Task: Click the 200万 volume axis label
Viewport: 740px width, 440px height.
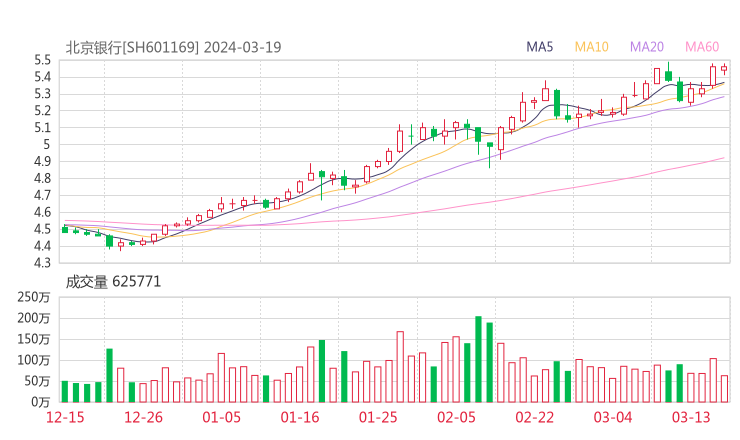Action: 34,318
